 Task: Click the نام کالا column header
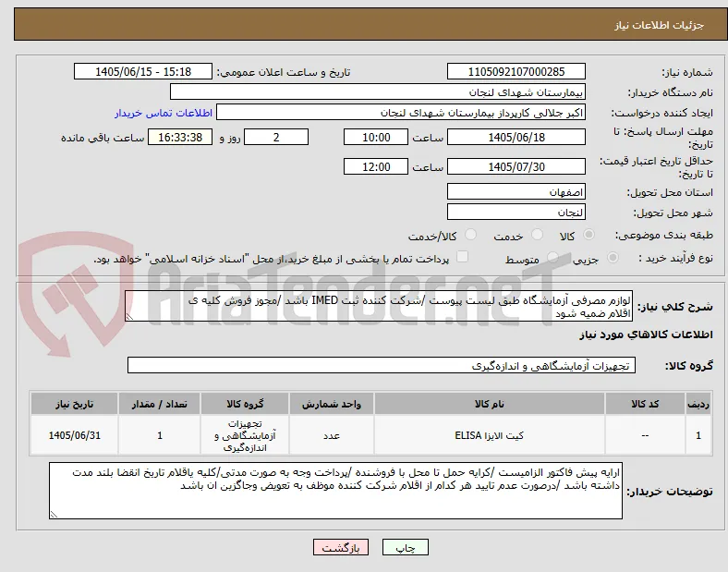click(x=490, y=404)
